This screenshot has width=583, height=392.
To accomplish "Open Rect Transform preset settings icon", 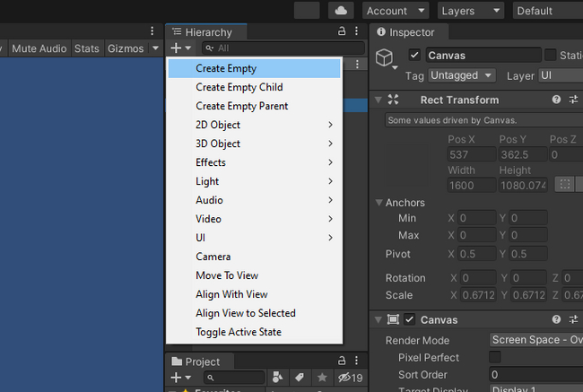I will point(573,100).
